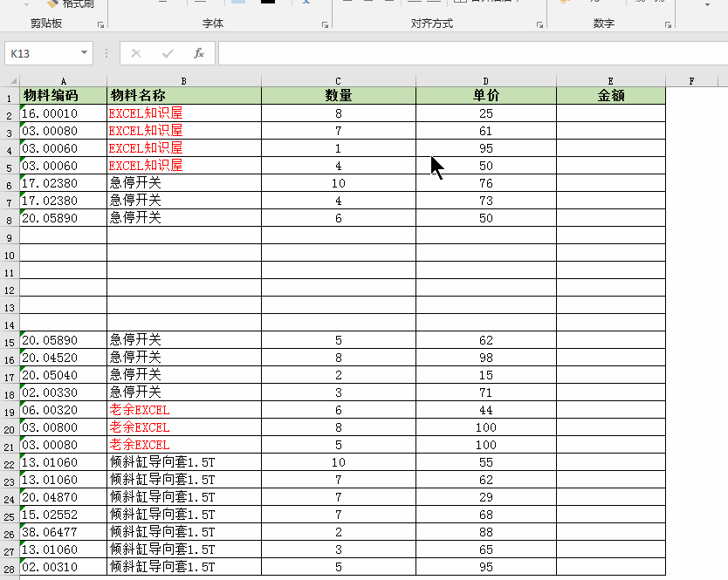Select row 13 header

(10, 306)
